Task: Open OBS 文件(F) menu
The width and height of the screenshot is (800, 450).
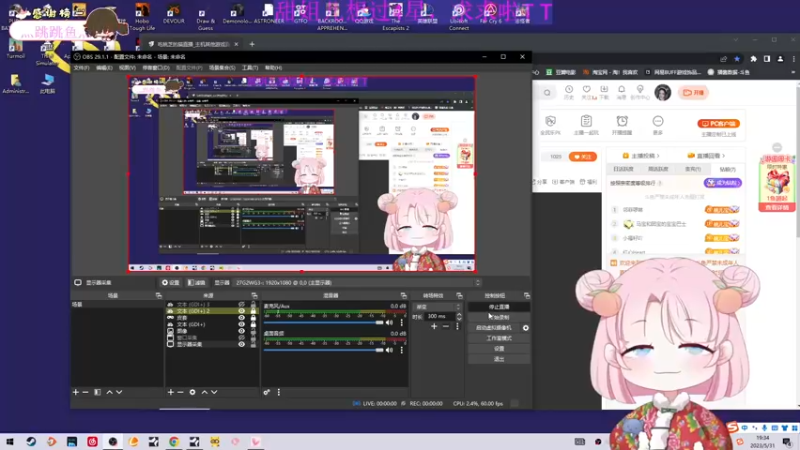Action: click(82, 67)
